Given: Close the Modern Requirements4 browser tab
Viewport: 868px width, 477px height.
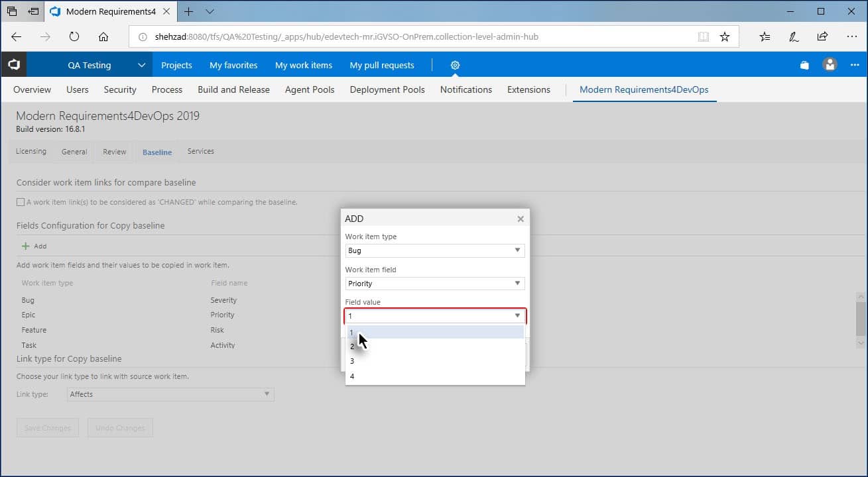Looking at the screenshot, I should (x=166, y=11).
